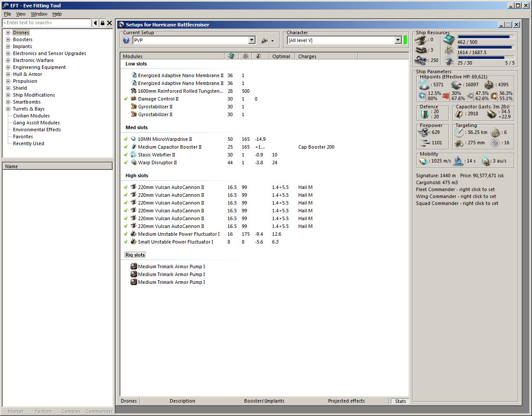Viewport: 532px width, 416px height.
Task: Click the green status indicator beside Character
Action: (x=406, y=40)
